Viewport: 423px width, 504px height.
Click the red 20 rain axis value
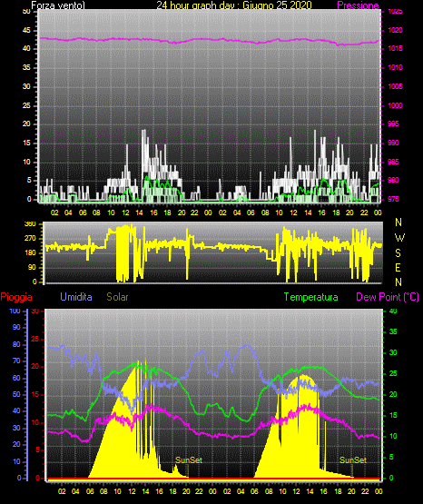tap(35, 367)
